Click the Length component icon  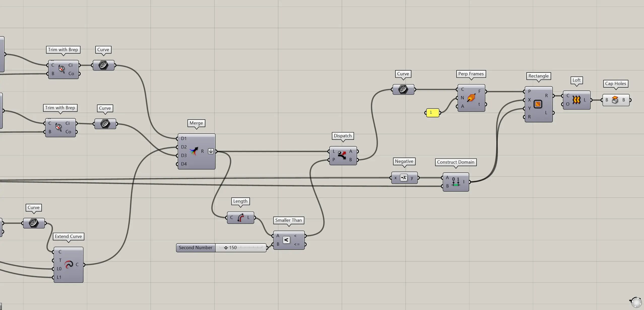click(240, 218)
